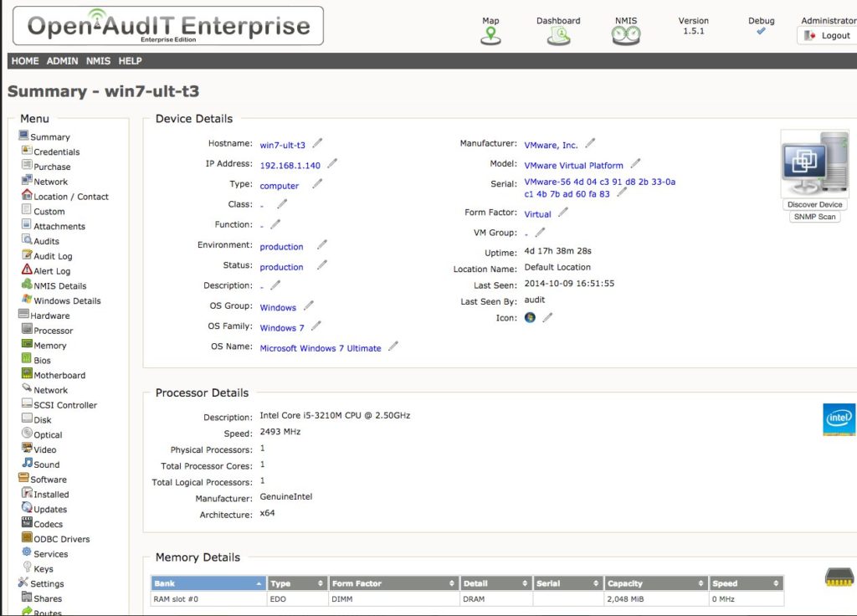Click the Disk icon in menu
857x616 pixels.
(x=27, y=418)
